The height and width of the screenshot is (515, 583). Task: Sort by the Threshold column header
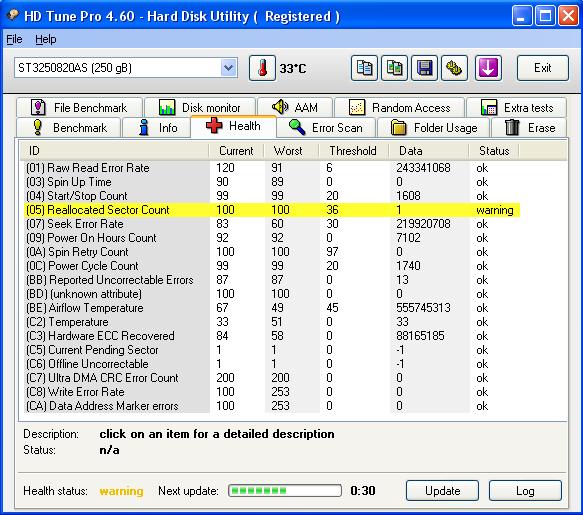353,151
